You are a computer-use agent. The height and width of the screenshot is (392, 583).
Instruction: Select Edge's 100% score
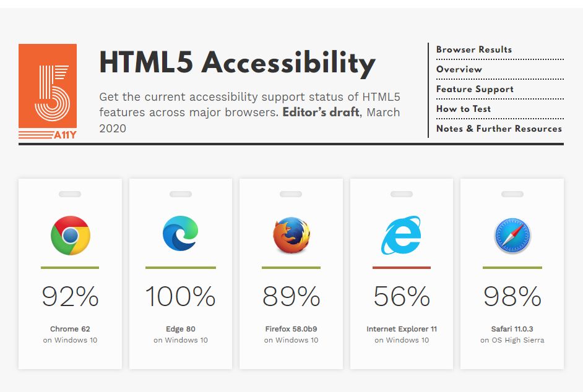pyautogui.click(x=180, y=296)
